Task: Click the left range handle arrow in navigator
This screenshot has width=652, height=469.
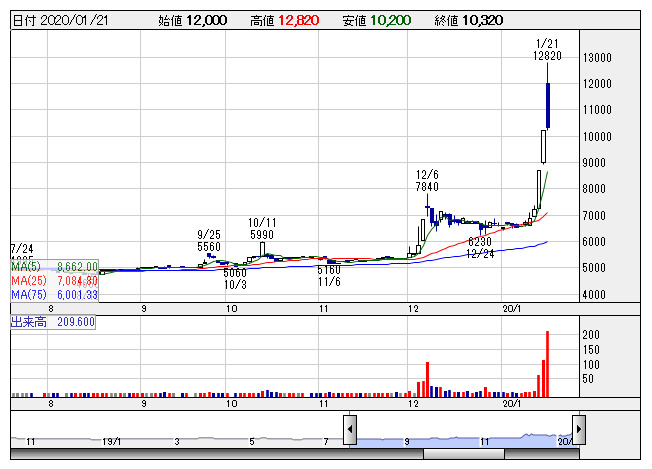Action: [350, 430]
